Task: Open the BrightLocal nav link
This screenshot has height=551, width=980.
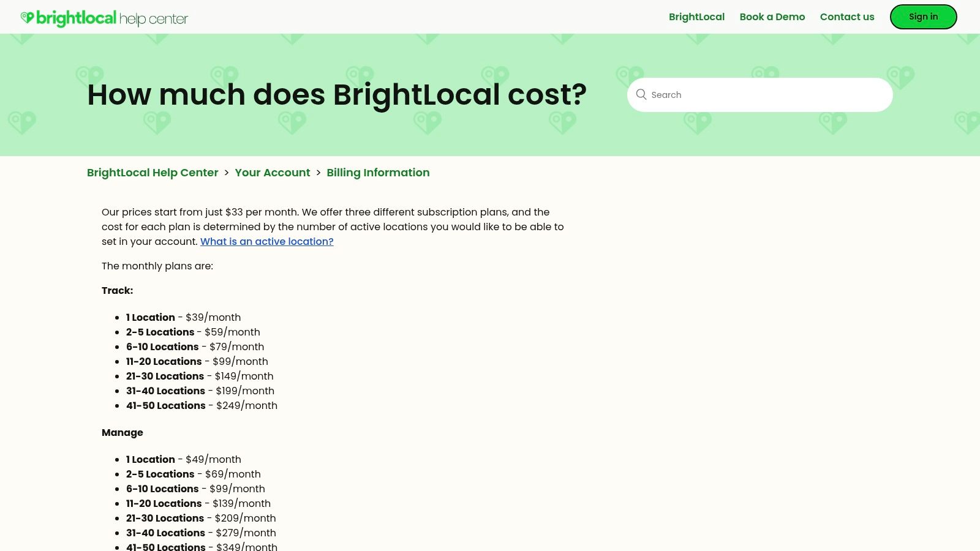Action: pos(696,17)
